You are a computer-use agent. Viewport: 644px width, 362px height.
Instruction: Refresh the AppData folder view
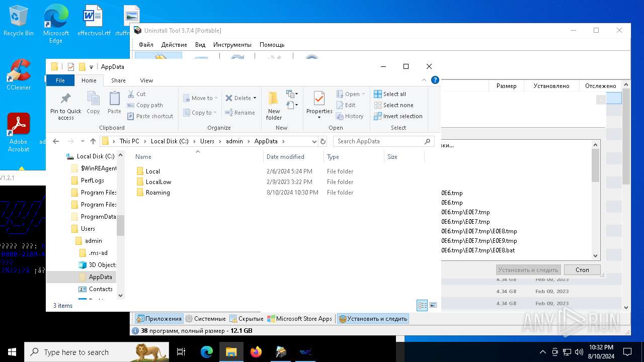tap(323, 141)
